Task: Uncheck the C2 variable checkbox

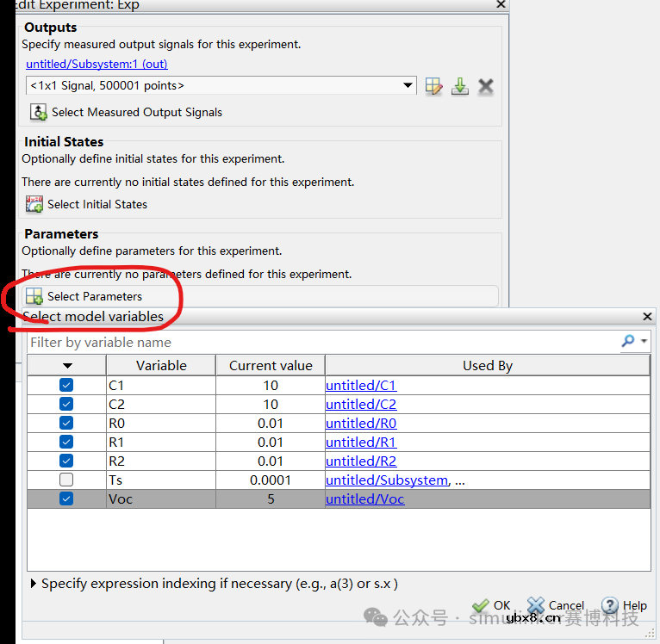Action: tap(66, 404)
